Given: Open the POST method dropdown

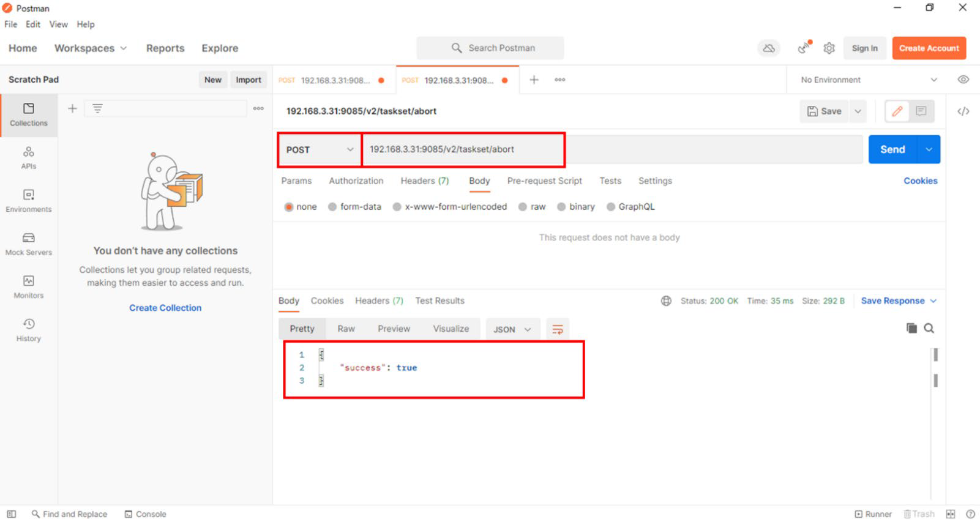Looking at the screenshot, I should [320, 150].
